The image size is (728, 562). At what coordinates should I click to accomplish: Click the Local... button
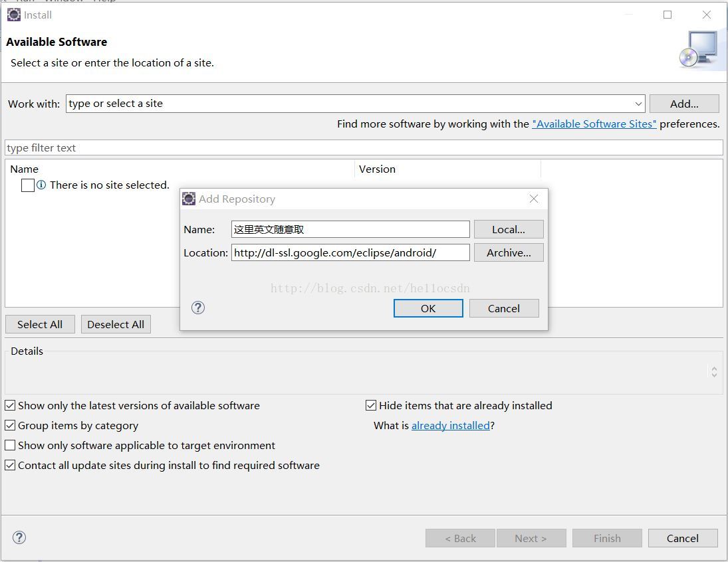(x=509, y=229)
